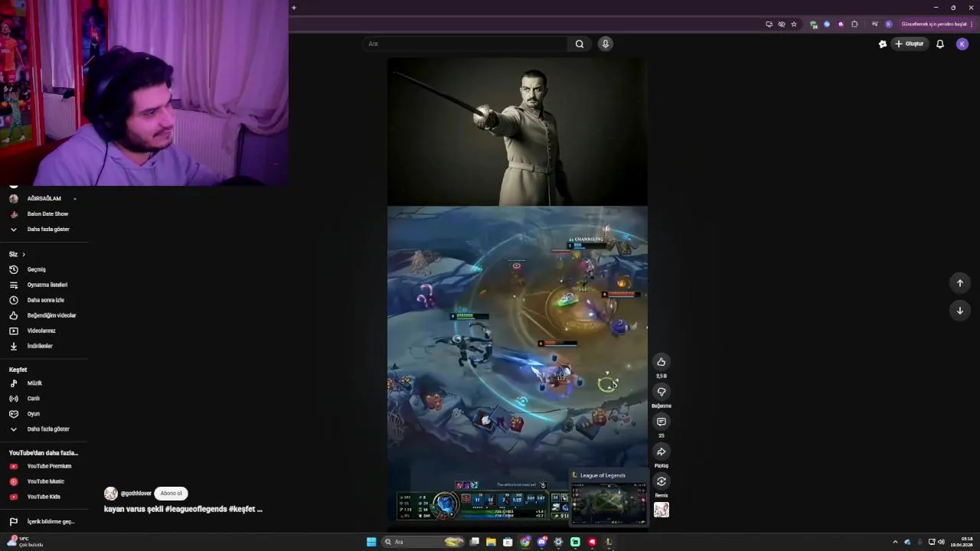Click the screen cast icon in address bar
980x551 pixels.
tap(769, 24)
